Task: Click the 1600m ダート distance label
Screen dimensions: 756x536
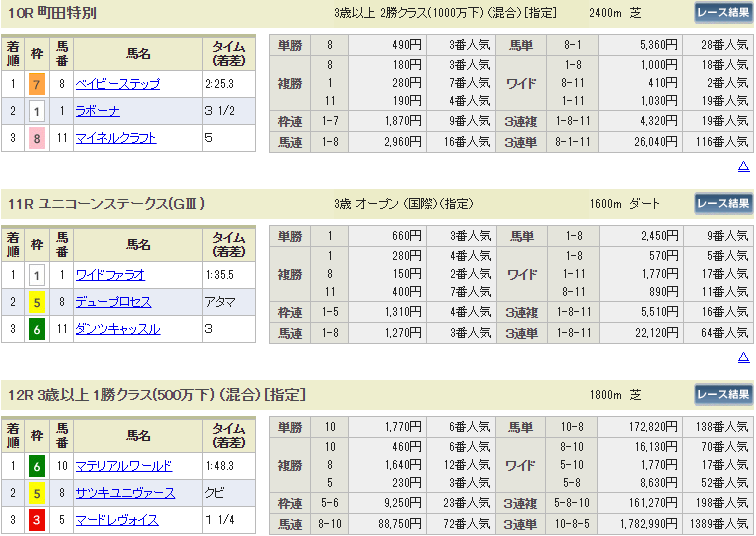Action: pyautogui.click(x=624, y=204)
